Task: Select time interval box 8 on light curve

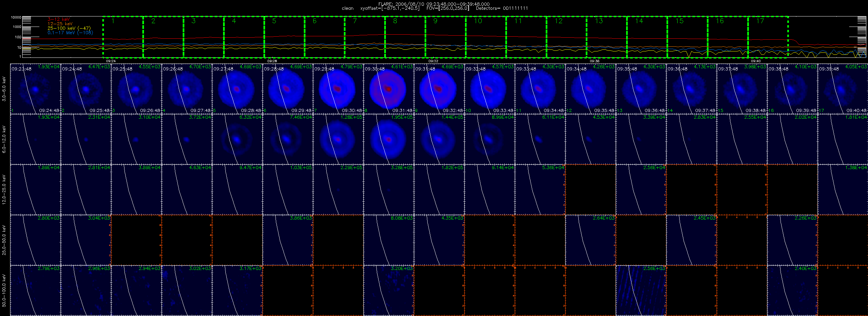Action: pos(405,37)
